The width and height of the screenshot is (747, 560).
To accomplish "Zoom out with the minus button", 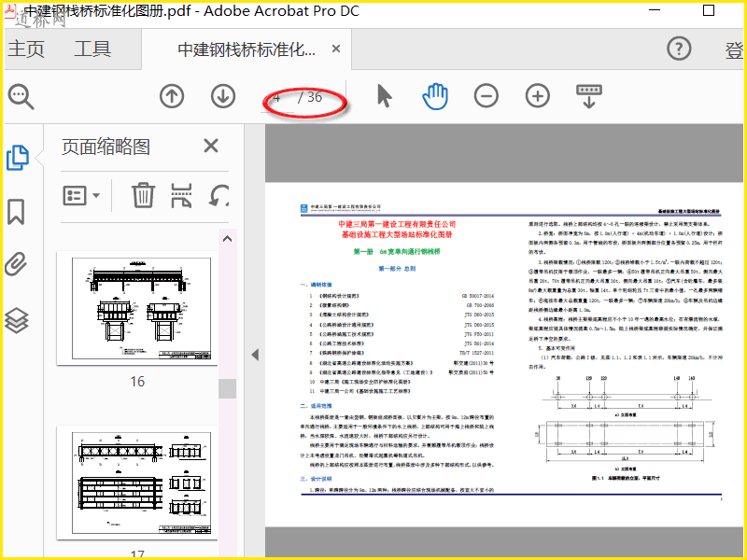I will pos(486,96).
